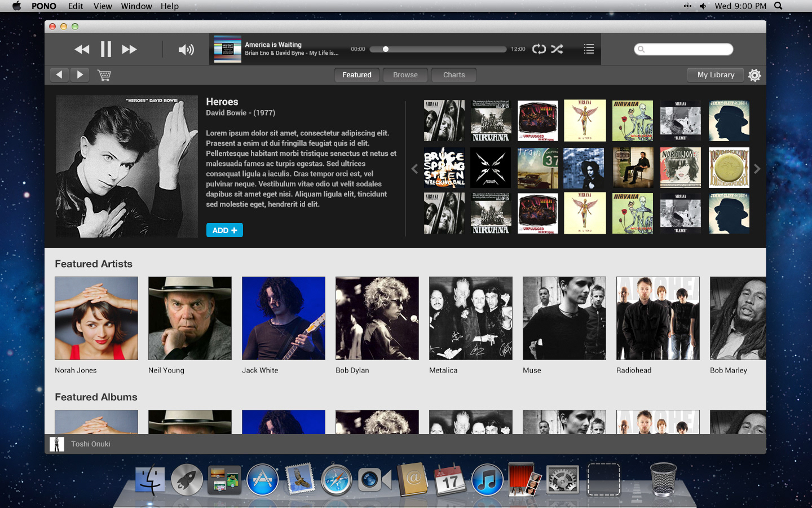The width and height of the screenshot is (812, 508).
Task: Open FaceTime camera icon in dock
Action: (x=374, y=480)
